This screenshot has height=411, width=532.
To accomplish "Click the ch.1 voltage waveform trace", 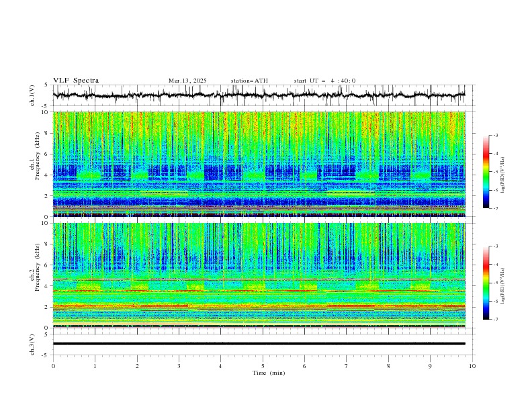I will [x=259, y=95].
